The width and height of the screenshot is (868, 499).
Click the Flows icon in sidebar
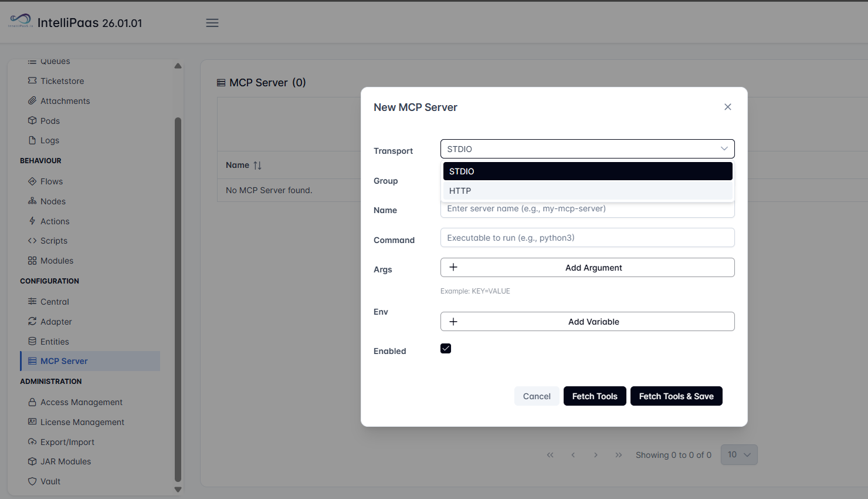[x=32, y=181]
